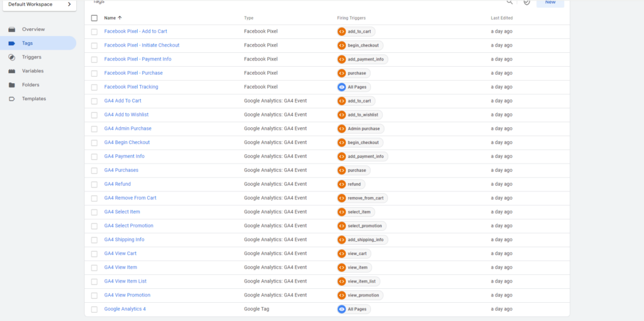Viewport: 644px width, 321px height.
Task: Expand the Default Workspace chevron
Action: tap(69, 4)
